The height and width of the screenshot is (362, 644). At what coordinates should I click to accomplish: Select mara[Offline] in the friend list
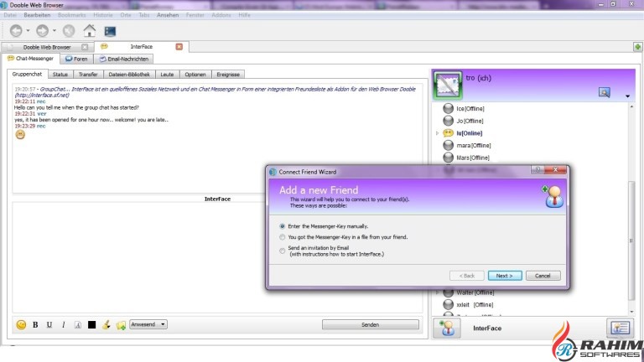[474, 145]
